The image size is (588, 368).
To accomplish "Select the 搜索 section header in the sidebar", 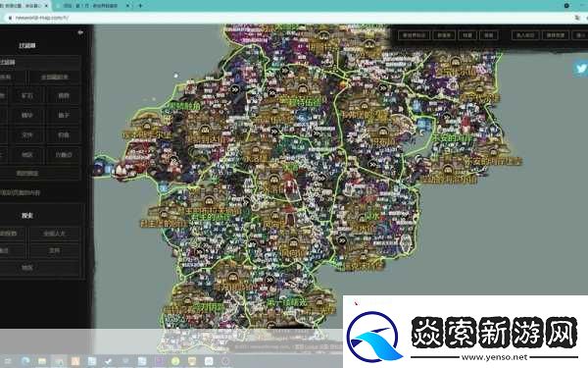I will 27,216.
